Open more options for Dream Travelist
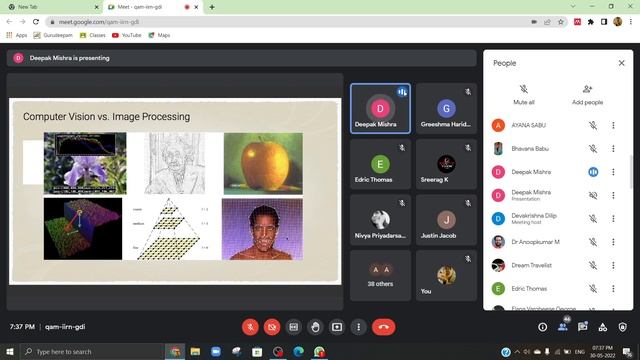Screen dimensions: 640x360 613,265
